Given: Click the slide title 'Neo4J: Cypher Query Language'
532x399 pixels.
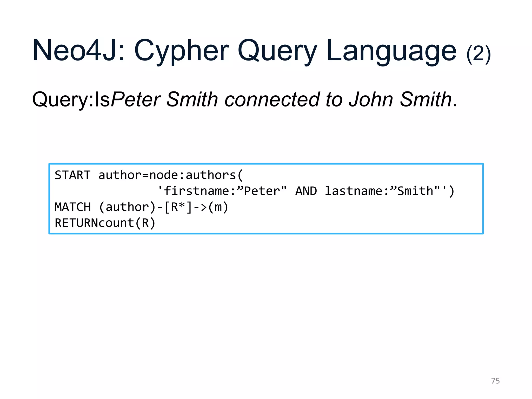Looking at the screenshot, I should (x=244, y=51).
